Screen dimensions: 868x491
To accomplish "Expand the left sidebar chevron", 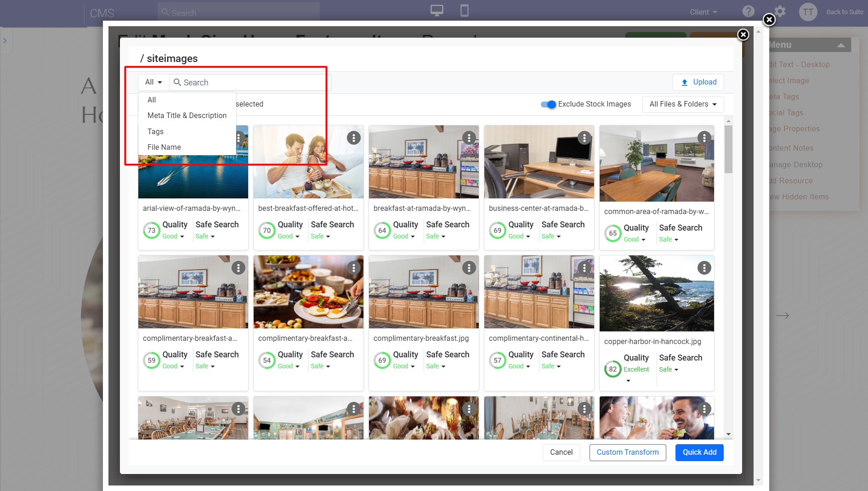I will point(5,40).
